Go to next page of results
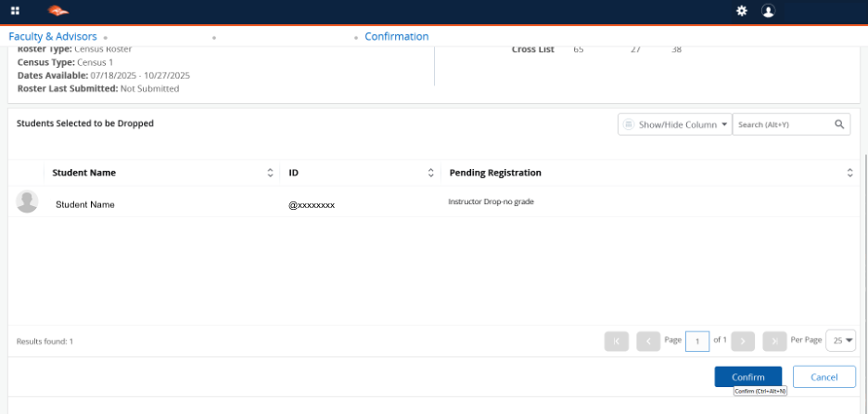Screen dimensions: 868x414 tap(743, 341)
